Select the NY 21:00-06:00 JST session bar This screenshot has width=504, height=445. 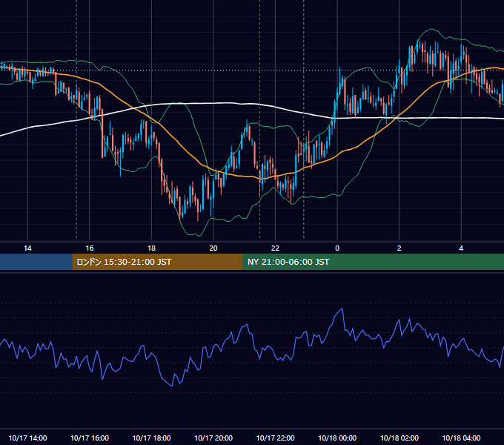coord(373,262)
